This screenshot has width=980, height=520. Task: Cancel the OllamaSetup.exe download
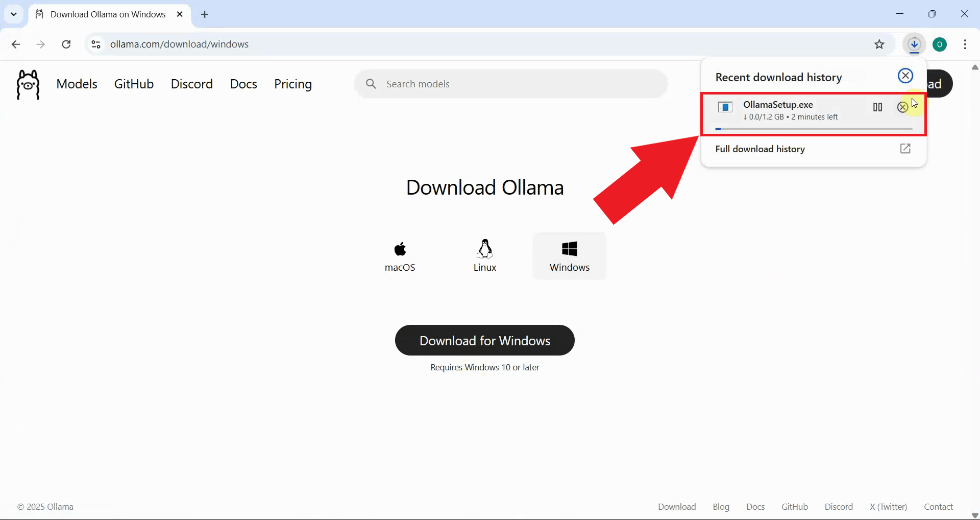click(x=903, y=107)
